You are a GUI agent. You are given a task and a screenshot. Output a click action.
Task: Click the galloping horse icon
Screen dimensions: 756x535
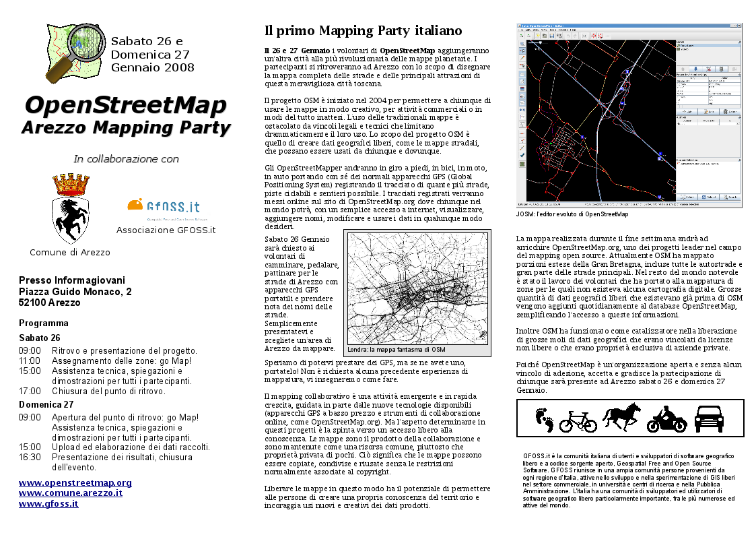(x=622, y=416)
